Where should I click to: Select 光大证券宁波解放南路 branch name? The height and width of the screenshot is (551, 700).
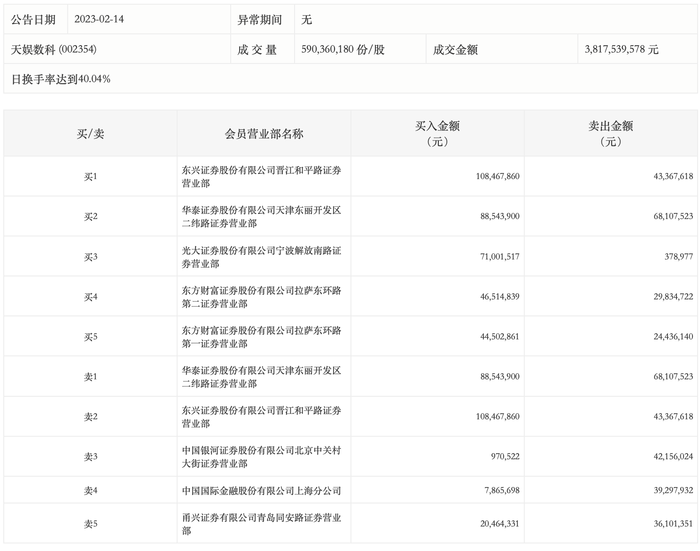coord(261,257)
